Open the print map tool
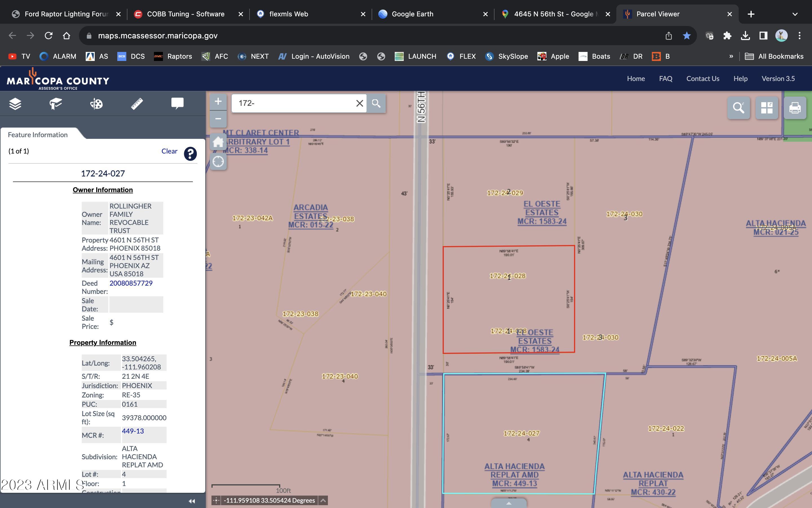The image size is (812, 508). (795, 108)
